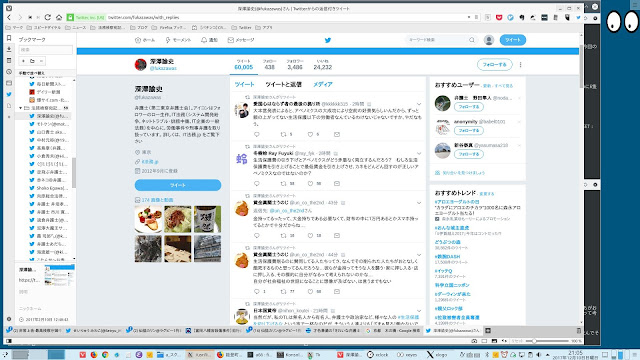The image size is (640, 360).
Task: Adjust the page zoom slider in status bar
Action: click(546, 341)
